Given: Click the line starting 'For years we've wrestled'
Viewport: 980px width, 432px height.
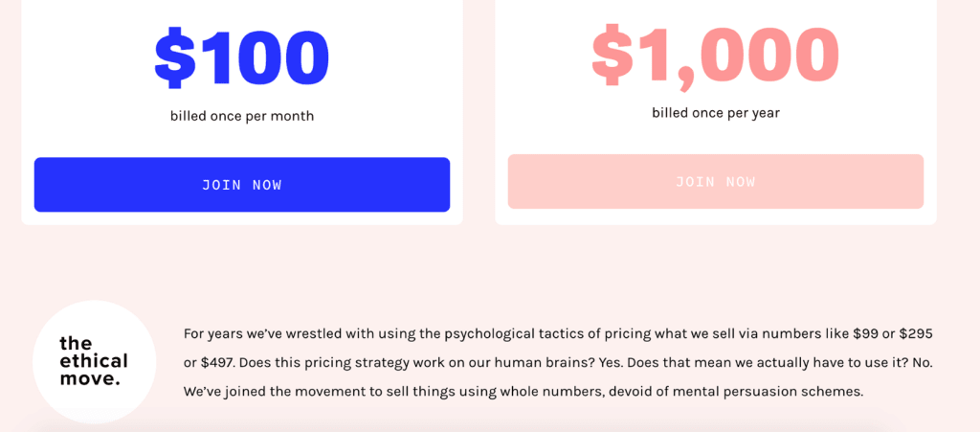Looking at the screenshot, I should coord(558,334).
